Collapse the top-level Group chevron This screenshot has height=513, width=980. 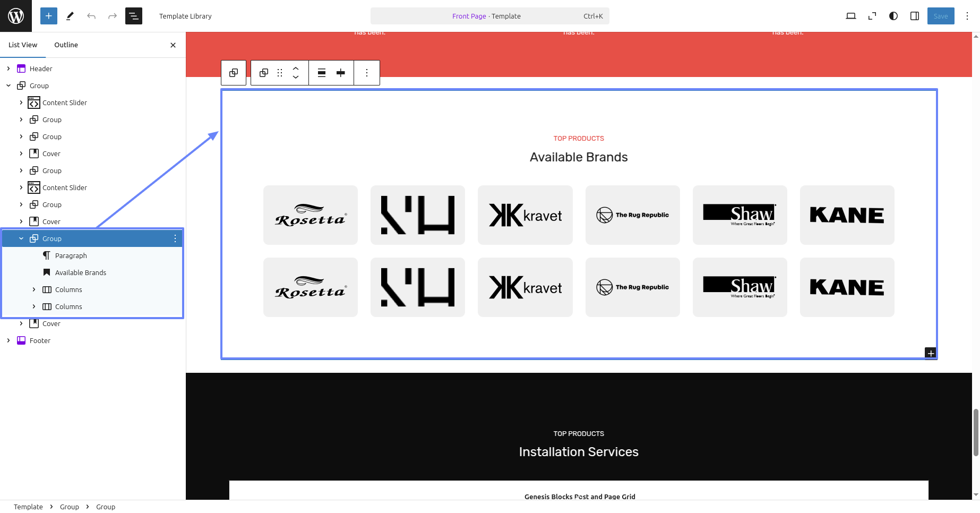8,85
